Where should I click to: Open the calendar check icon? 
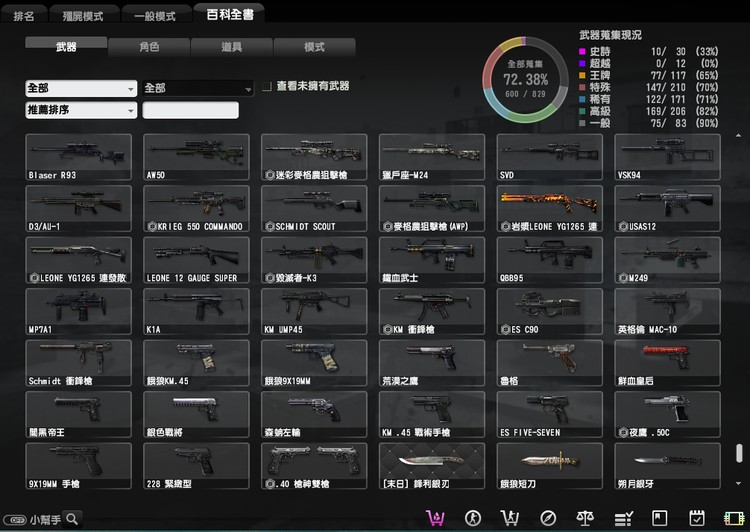(x=696, y=518)
